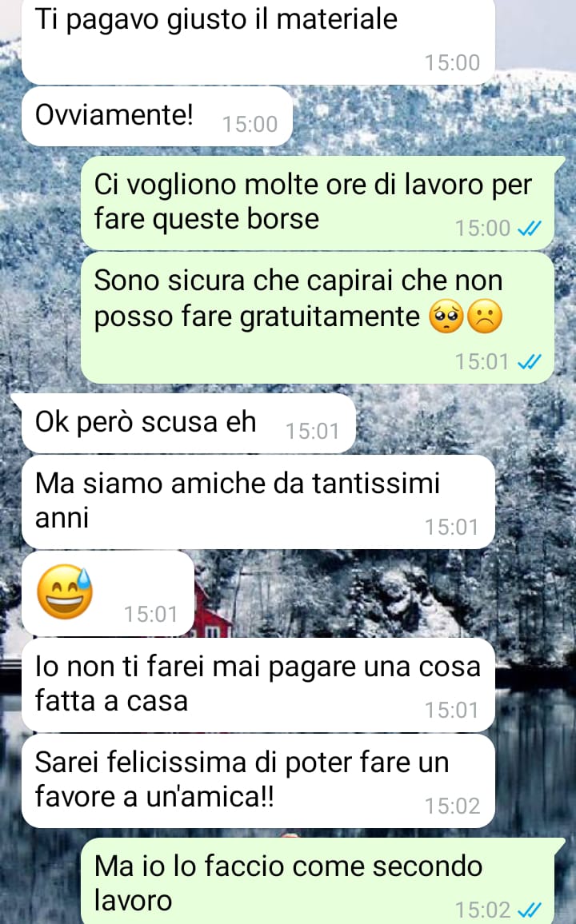576x924 pixels.
Task: Tap the 15:01 timestamp under the emoji message
Action: pos(150,615)
